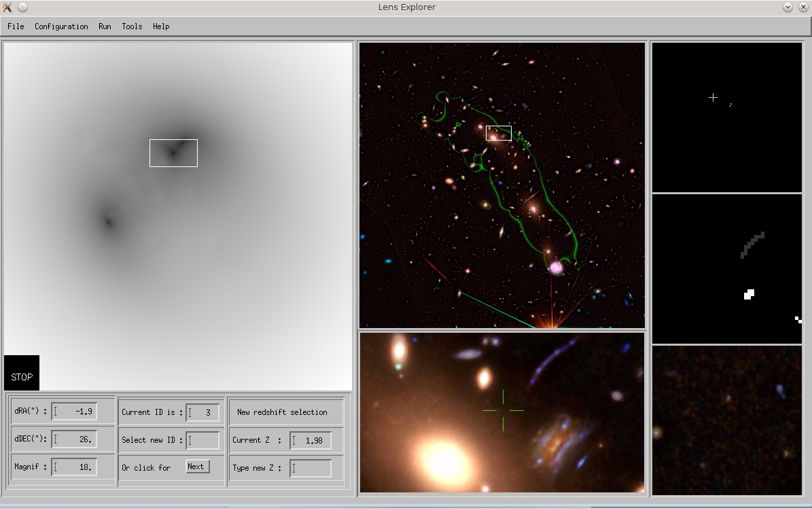The width and height of the screenshot is (812, 508).
Task: Click the white selection box on magnification map
Action: point(173,141)
